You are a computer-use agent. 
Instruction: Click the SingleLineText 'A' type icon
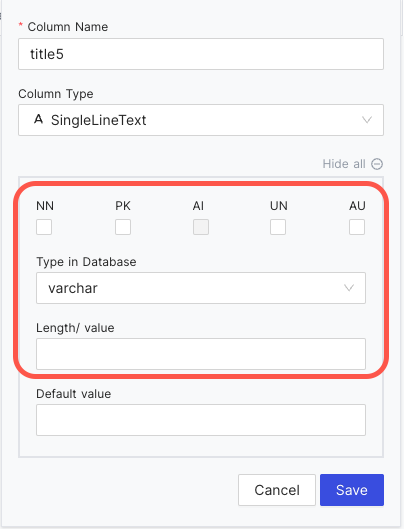[x=38, y=119]
